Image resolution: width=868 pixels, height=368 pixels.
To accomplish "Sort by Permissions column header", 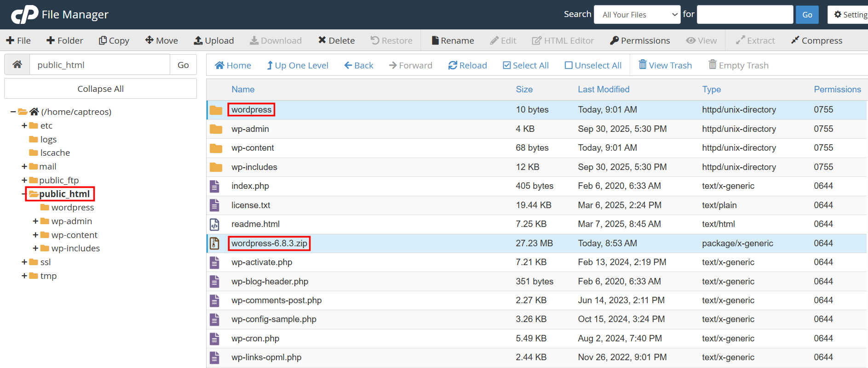I will 837,90.
